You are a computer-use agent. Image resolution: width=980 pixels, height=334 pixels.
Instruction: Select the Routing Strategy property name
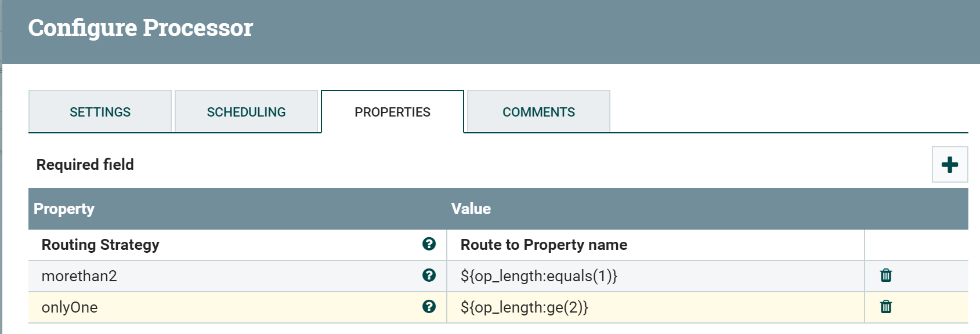click(x=100, y=245)
